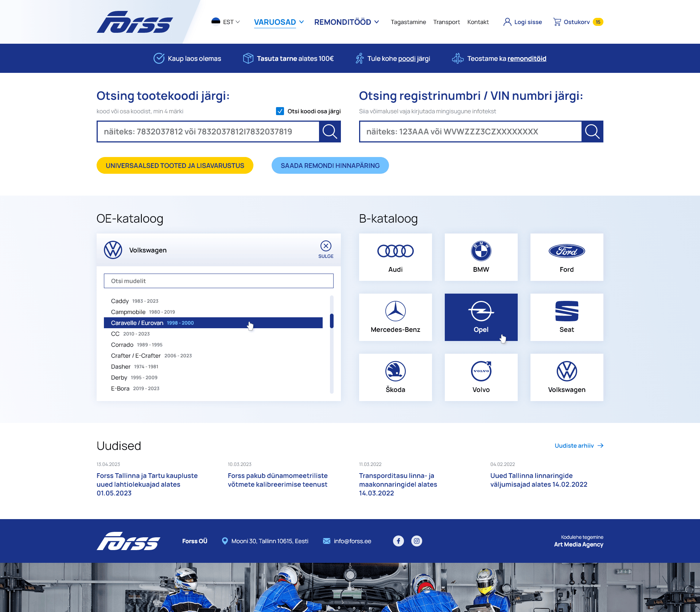The width and height of the screenshot is (700, 612).
Task: Read news about Transporditasu alates 14.03.2022
Action: [x=398, y=484]
